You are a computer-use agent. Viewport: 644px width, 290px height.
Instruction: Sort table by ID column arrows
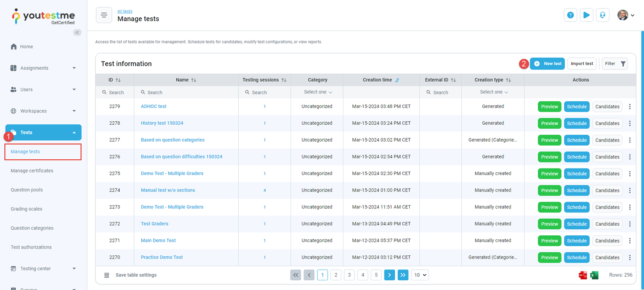point(118,80)
